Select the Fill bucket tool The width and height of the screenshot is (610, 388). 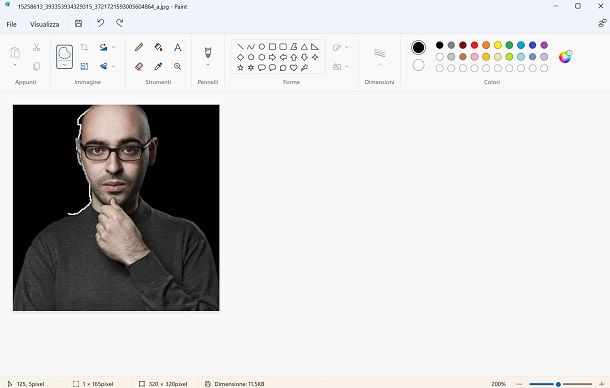158,47
